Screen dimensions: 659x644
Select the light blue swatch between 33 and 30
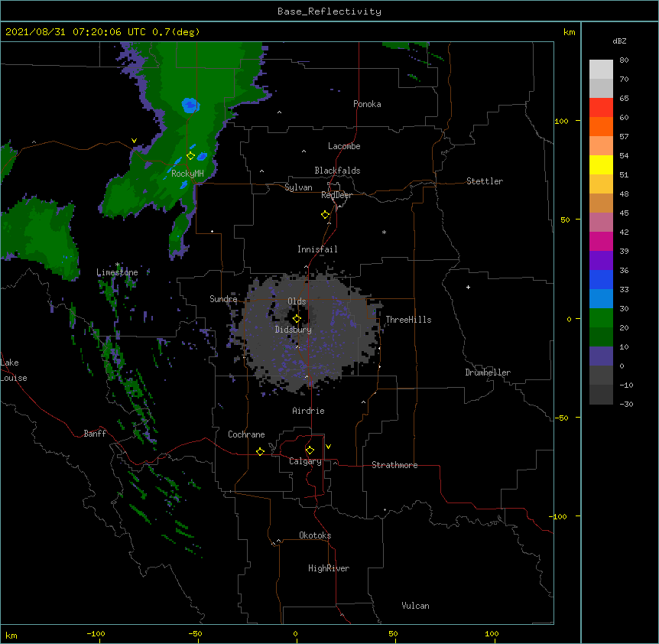click(601, 299)
